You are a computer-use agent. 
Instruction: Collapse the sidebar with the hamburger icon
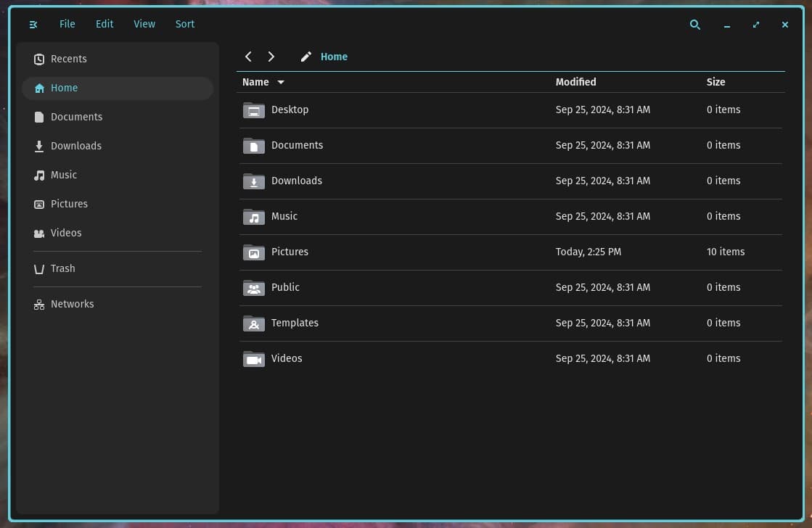[33, 24]
